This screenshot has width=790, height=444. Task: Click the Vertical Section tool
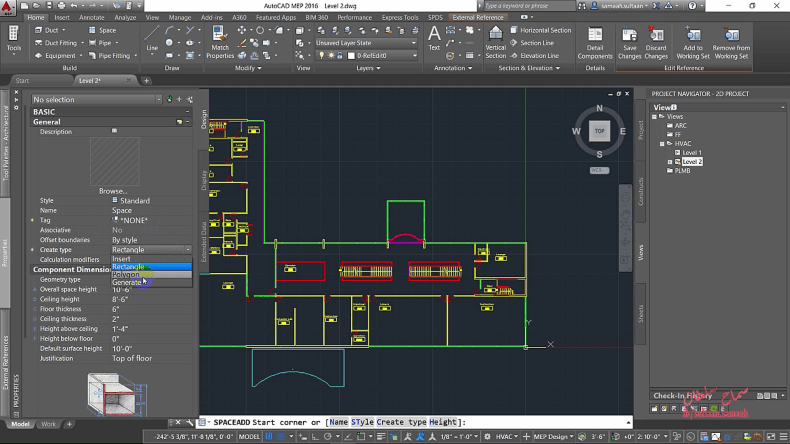point(495,42)
